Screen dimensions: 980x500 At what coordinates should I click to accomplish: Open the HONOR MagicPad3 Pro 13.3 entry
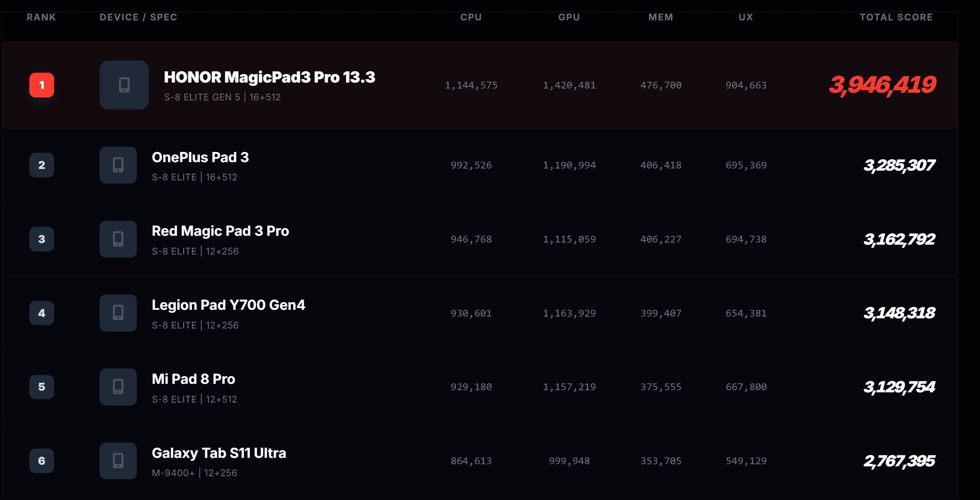(270, 77)
